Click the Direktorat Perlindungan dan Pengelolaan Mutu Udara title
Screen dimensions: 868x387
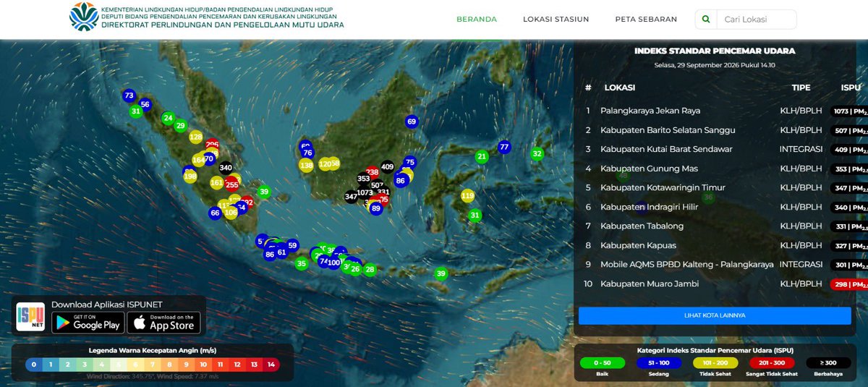223,25
